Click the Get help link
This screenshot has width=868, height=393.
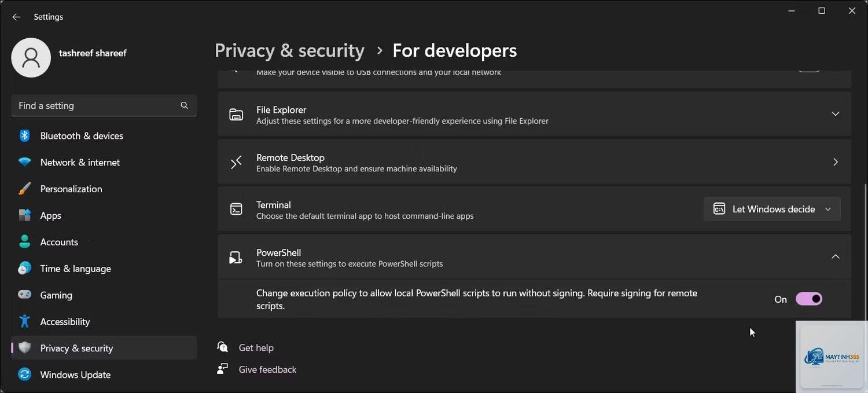[x=256, y=347]
